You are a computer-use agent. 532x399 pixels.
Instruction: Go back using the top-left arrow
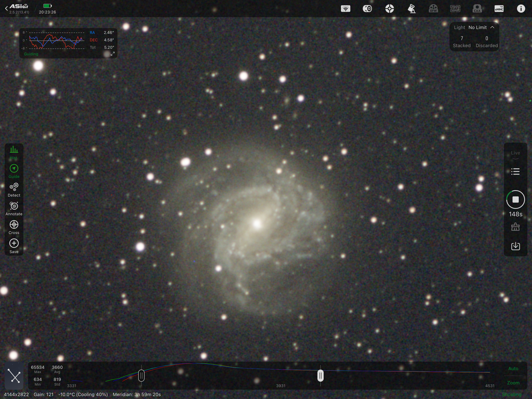[x=6, y=9]
